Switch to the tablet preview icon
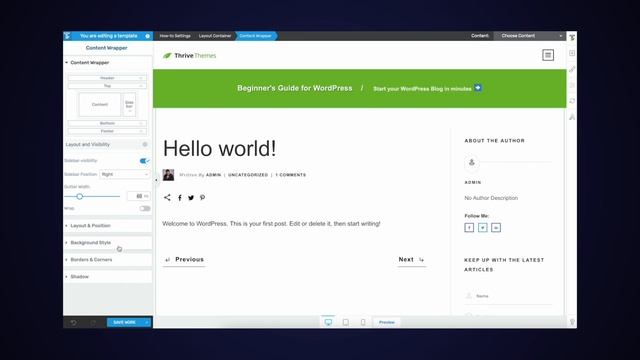This screenshot has width=640, height=360. coord(346,322)
